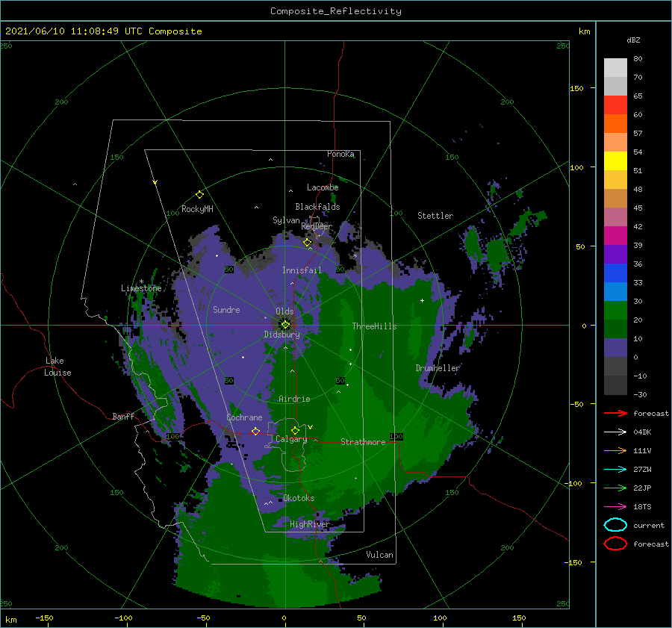This screenshot has height=628, width=672.
Task: Click yellow diamond marker below Cochrane label
Action: tap(255, 431)
